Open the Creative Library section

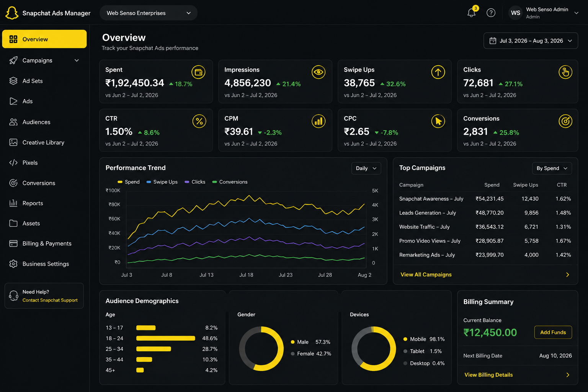pyautogui.click(x=44, y=142)
